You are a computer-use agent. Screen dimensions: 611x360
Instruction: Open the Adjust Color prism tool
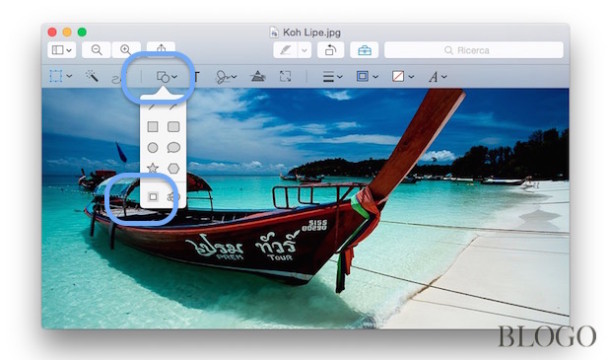[258, 76]
